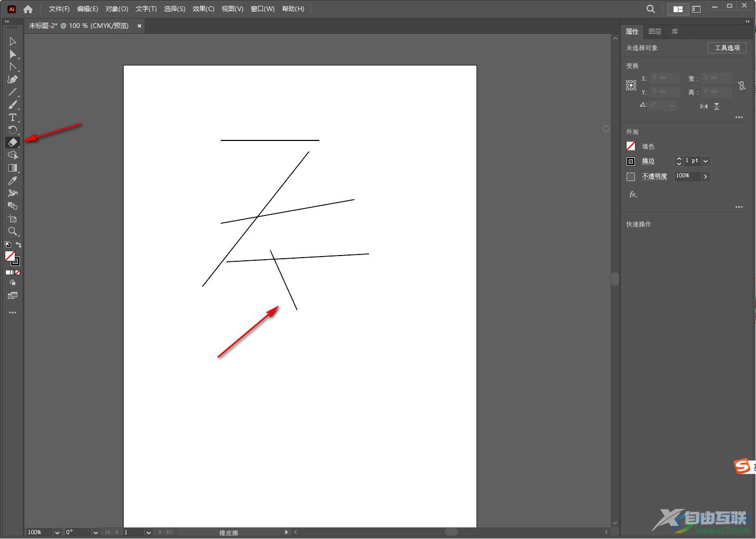Switch to the 图层 panel tab
The width and height of the screenshot is (756, 539).
(655, 32)
